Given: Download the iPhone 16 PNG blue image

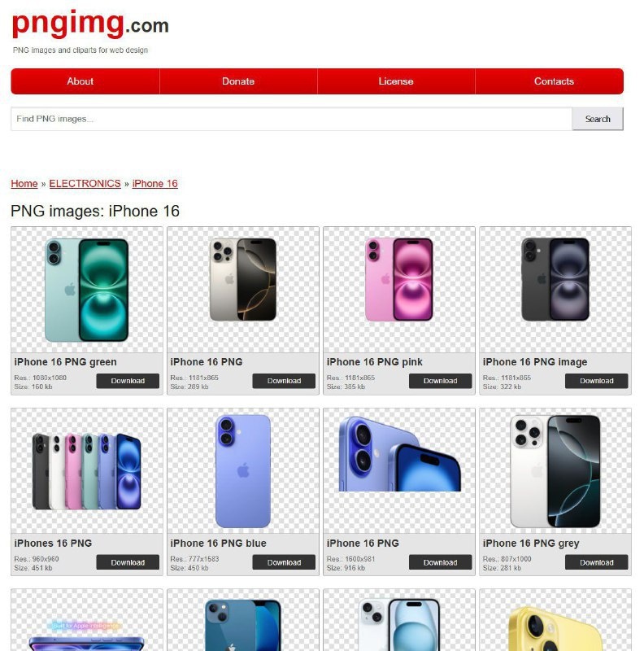Looking at the screenshot, I should pyautogui.click(x=284, y=562).
